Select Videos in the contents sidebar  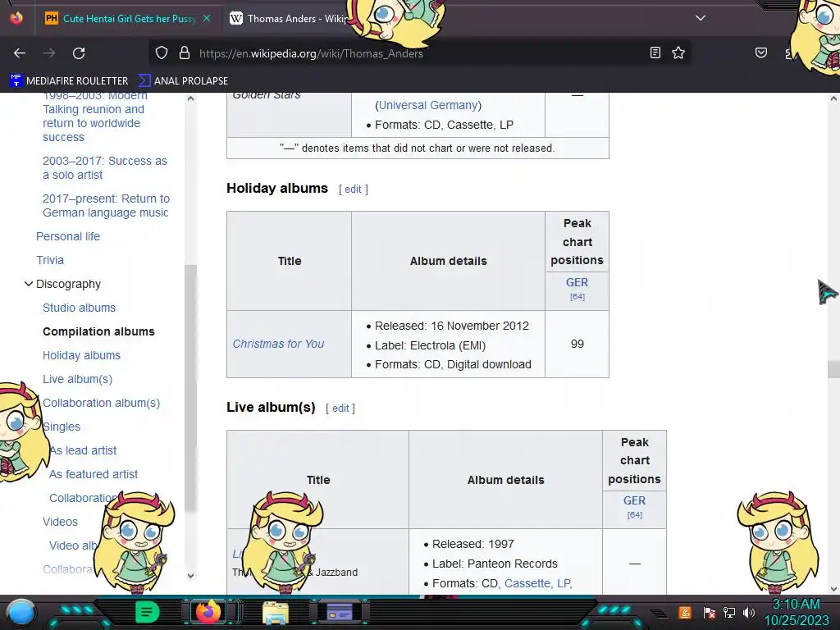(60, 522)
